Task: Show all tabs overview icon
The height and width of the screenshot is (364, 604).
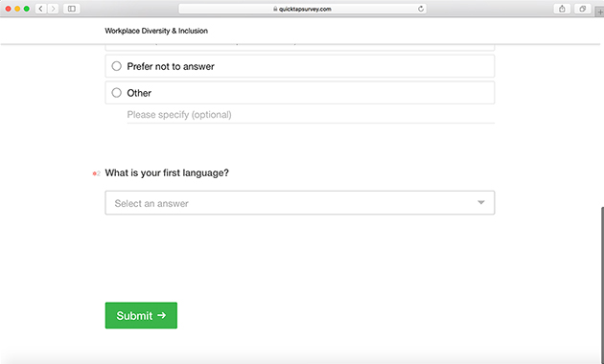Action: tap(583, 9)
